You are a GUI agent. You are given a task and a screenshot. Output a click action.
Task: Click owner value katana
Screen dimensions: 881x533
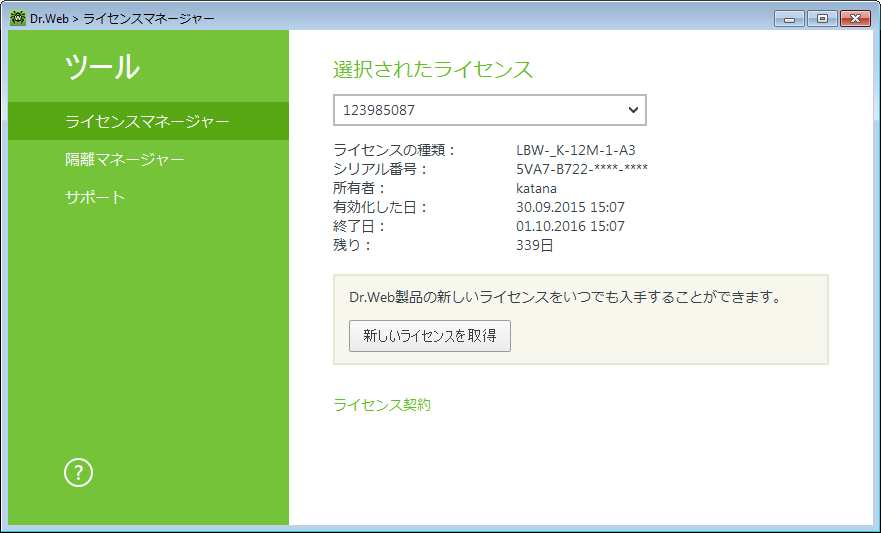[537, 188]
